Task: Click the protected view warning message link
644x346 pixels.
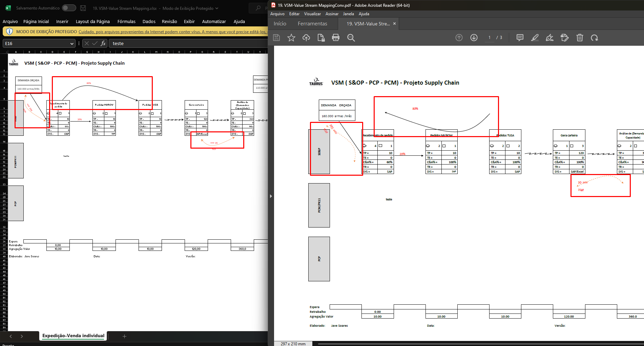Action: click(173, 31)
